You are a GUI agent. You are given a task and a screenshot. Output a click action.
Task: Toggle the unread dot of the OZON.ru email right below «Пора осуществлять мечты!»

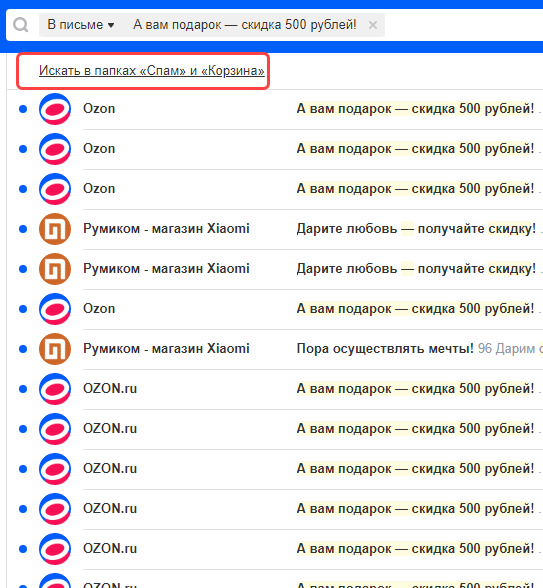[23, 389]
